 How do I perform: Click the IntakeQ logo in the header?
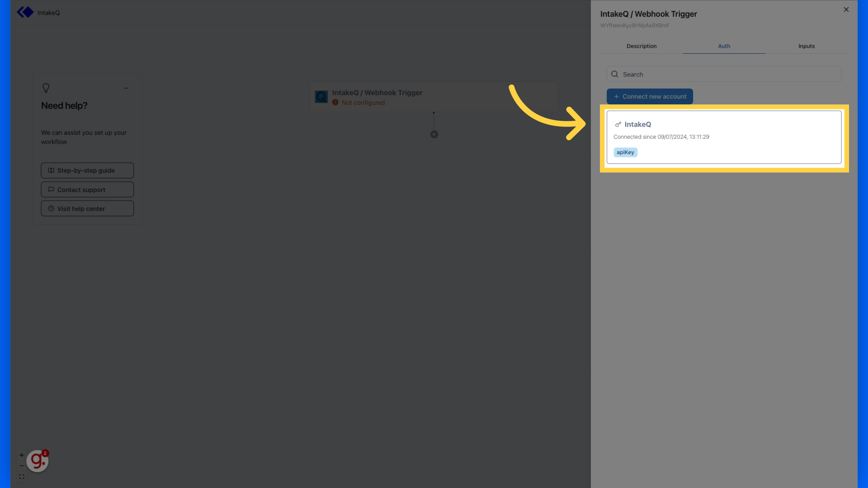tap(25, 12)
